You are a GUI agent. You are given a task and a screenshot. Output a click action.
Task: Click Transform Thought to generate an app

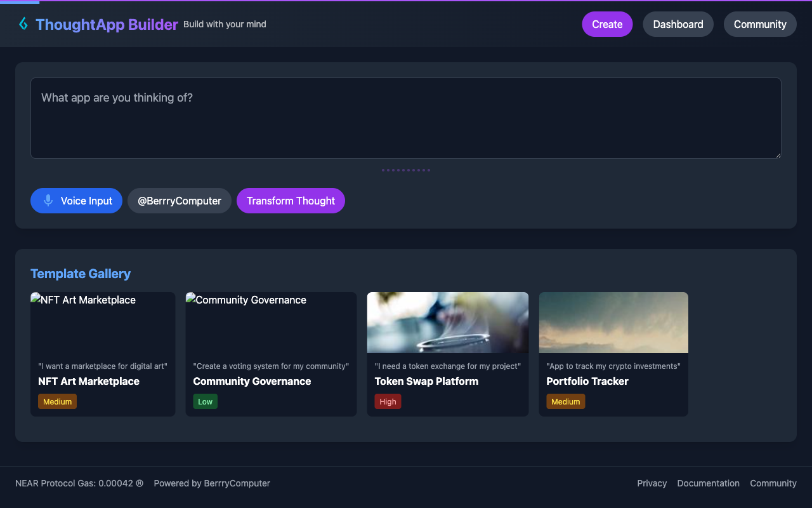point(291,200)
